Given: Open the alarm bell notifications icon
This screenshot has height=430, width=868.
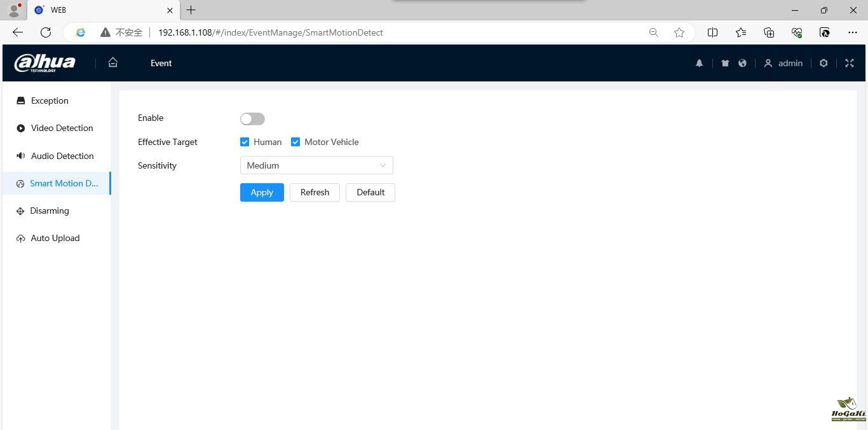Looking at the screenshot, I should coord(699,63).
